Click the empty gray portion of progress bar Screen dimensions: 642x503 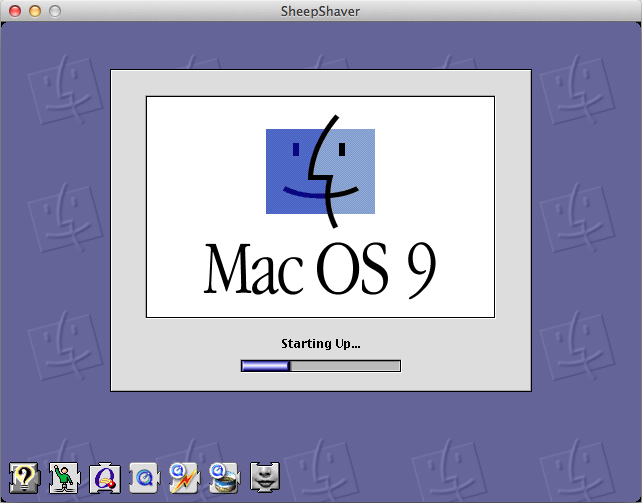coord(345,366)
